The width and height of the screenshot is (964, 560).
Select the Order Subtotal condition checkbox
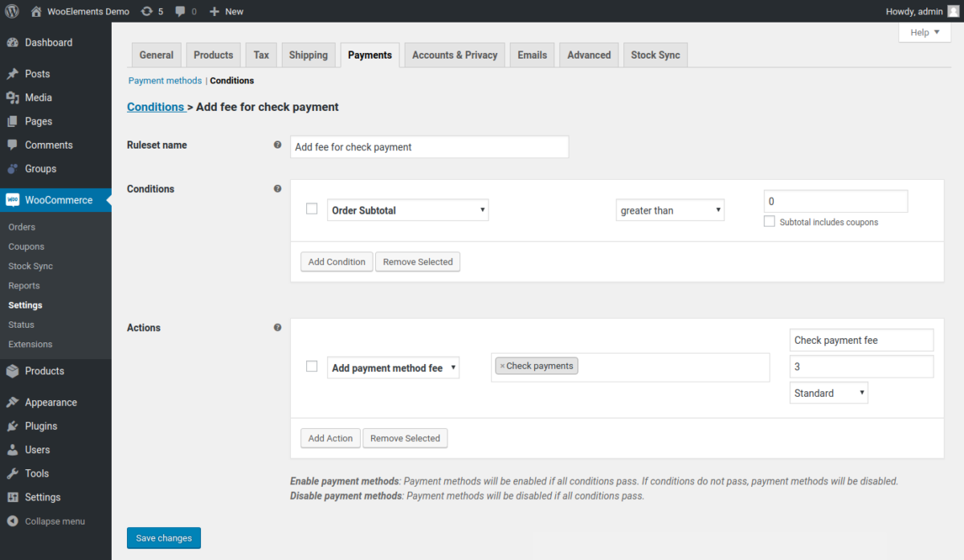coord(312,208)
